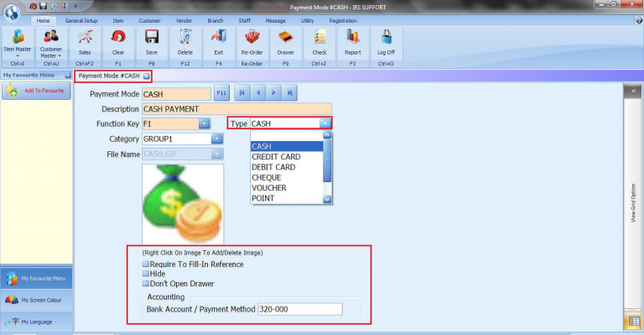
Task: Open grid view icon at bottom right
Action: pyautogui.click(x=633, y=321)
